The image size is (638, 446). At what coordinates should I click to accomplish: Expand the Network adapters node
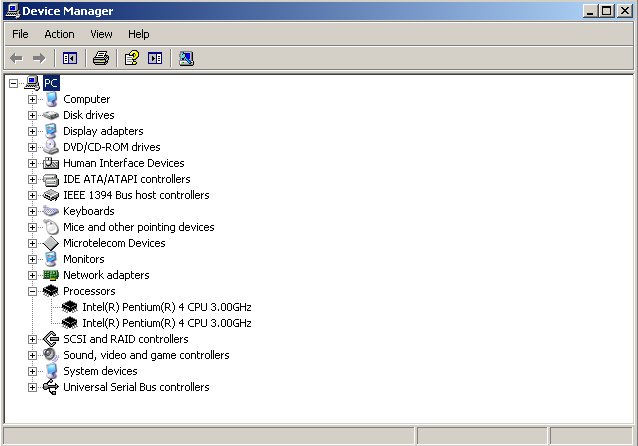pyautogui.click(x=32, y=275)
